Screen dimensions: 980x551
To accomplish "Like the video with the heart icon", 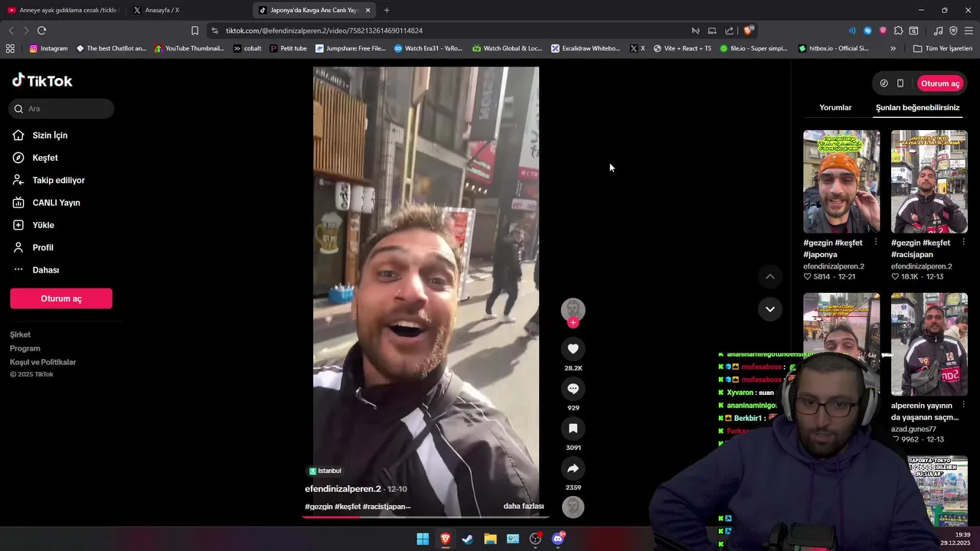I will [573, 349].
